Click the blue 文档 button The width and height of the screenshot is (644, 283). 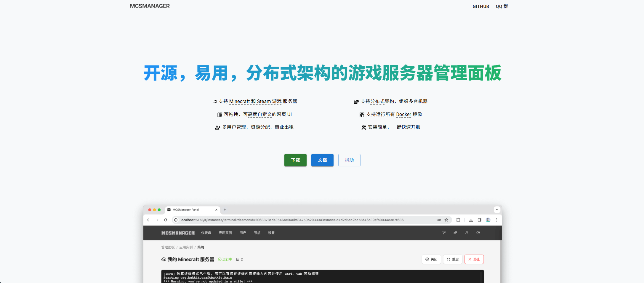(x=322, y=160)
